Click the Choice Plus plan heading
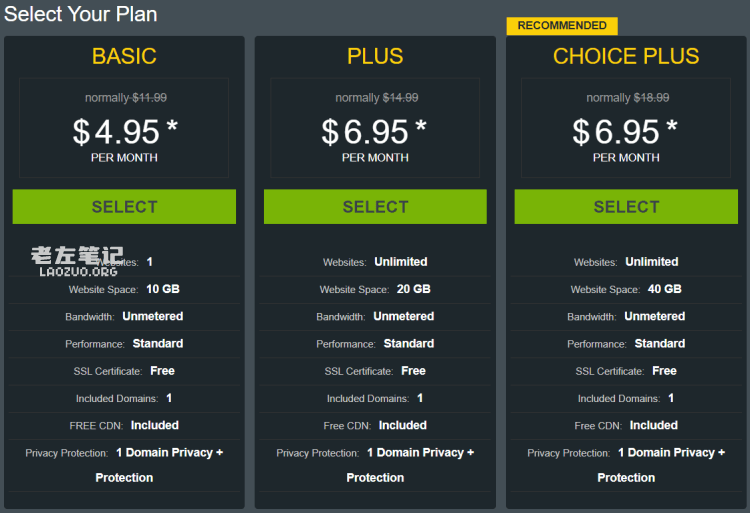This screenshot has width=750, height=513. pos(626,56)
